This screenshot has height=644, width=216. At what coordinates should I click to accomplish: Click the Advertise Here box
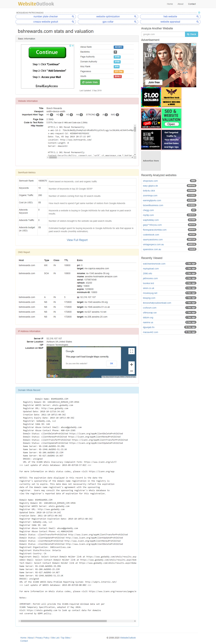[151, 161]
